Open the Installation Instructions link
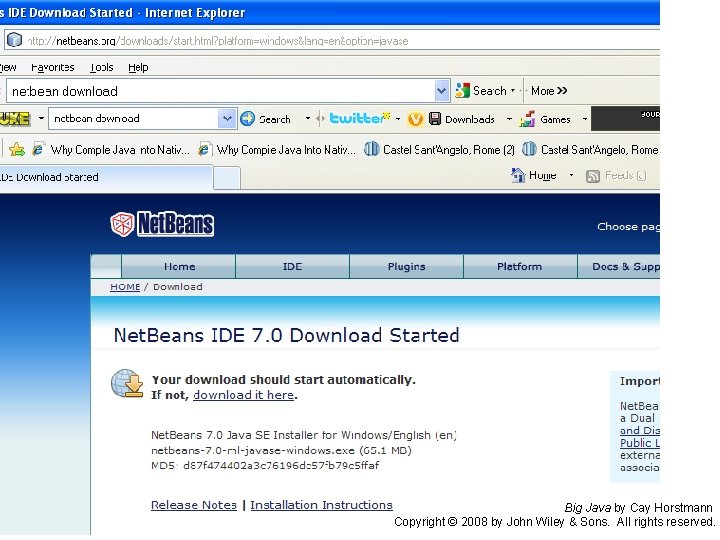720x540 pixels. coord(321,505)
